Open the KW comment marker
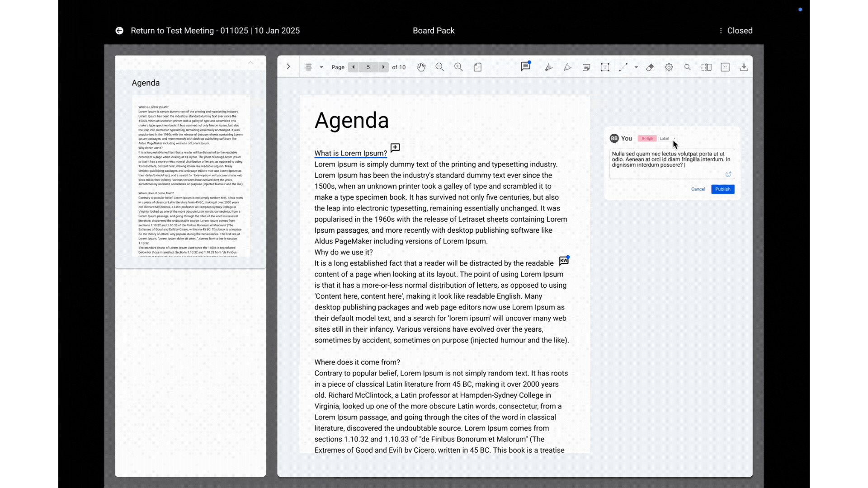This screenshot has width=868, height=488. pos(564,261)
